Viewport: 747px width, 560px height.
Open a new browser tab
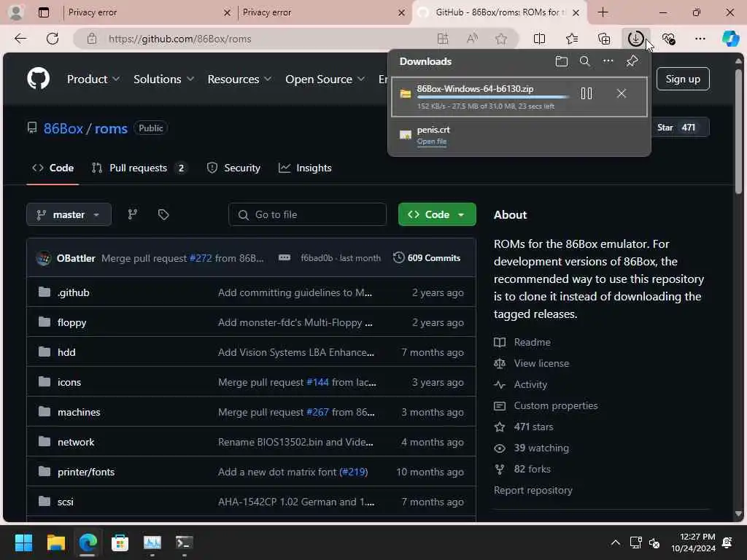point(603,12)
